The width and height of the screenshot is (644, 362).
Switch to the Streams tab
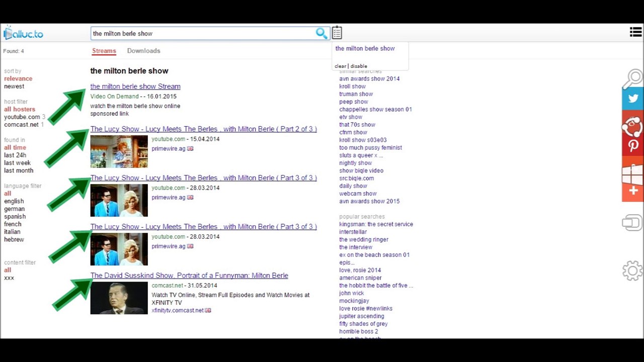(104, 51)
